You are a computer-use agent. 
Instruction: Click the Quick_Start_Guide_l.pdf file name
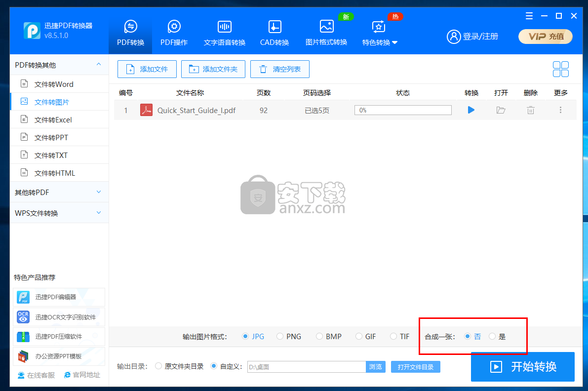[x=196, y=110]
